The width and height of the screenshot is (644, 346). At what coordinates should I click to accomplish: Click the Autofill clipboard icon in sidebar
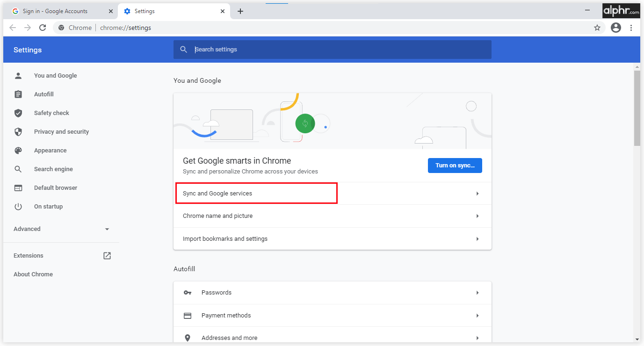pos(18,94)
